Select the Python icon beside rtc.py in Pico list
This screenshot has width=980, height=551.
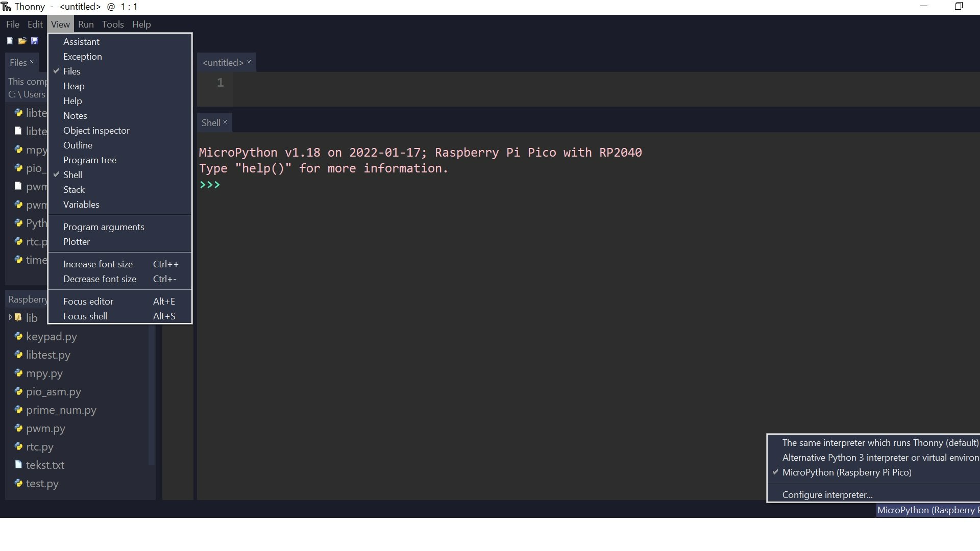coord(18,446)
